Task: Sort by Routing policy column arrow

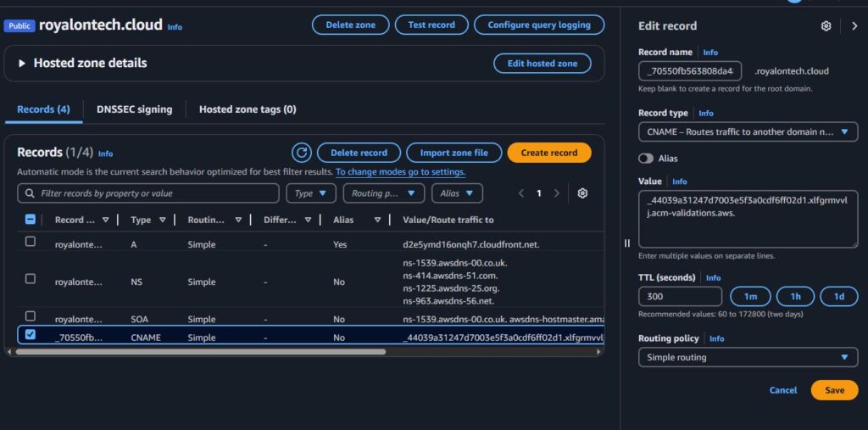Action: pos(238,220)
